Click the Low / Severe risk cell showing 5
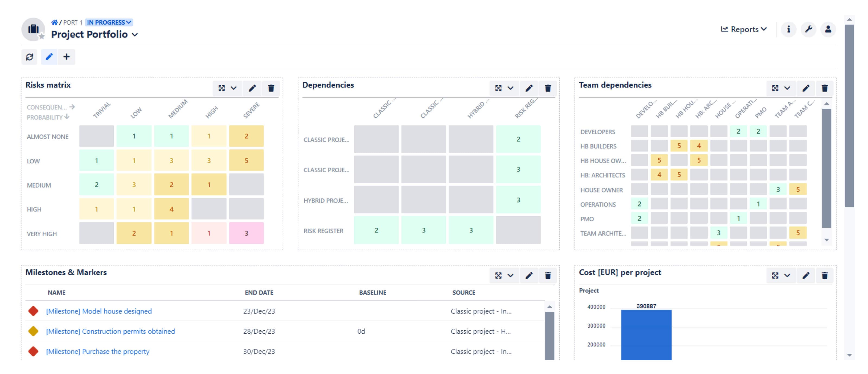The height and width of the screenshot is (374, 868). pos(246,160)
